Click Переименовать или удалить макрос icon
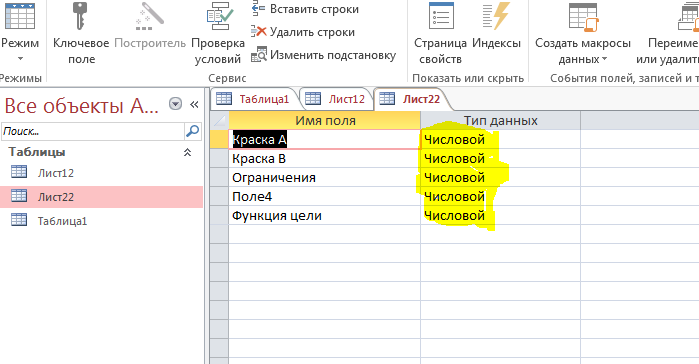Screen dimensions: 699x364 [x=687, y=17]
